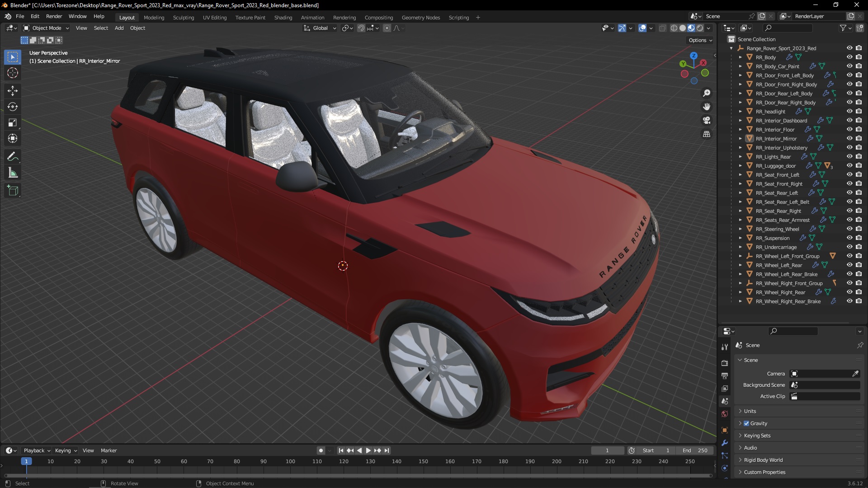Click the current frame number field

(607, 450)
